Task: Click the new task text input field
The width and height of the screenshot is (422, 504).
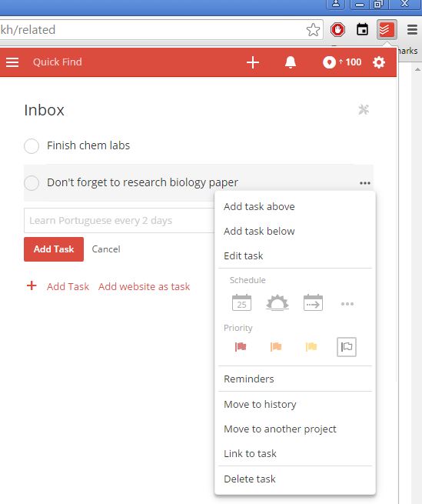Action: pos(119,221)
